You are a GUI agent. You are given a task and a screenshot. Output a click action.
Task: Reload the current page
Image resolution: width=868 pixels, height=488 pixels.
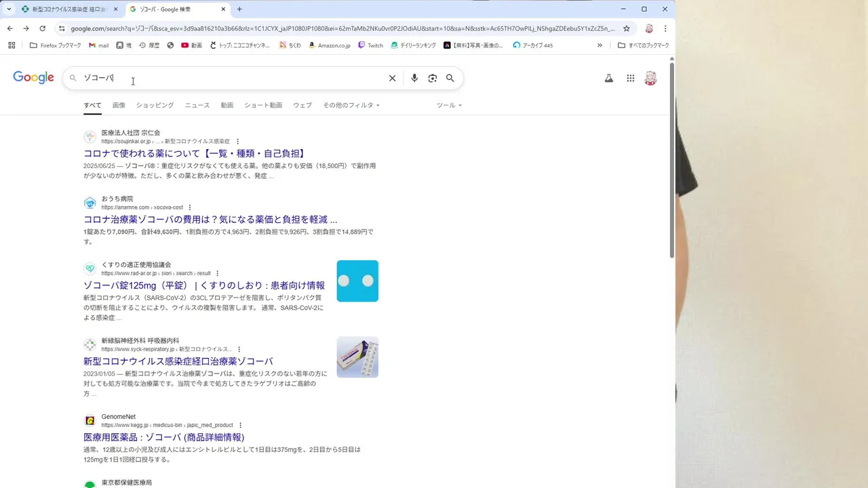click(x=42, y=28)
